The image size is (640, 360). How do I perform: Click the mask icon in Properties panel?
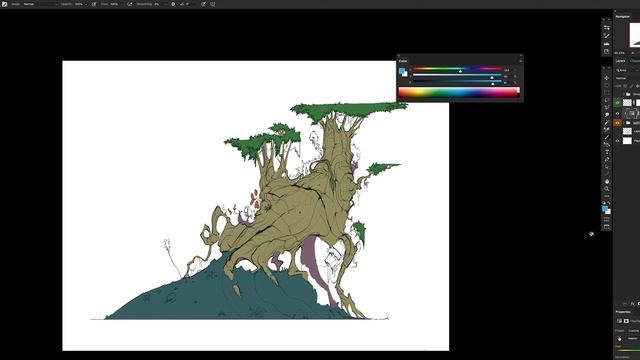point(626,321)
